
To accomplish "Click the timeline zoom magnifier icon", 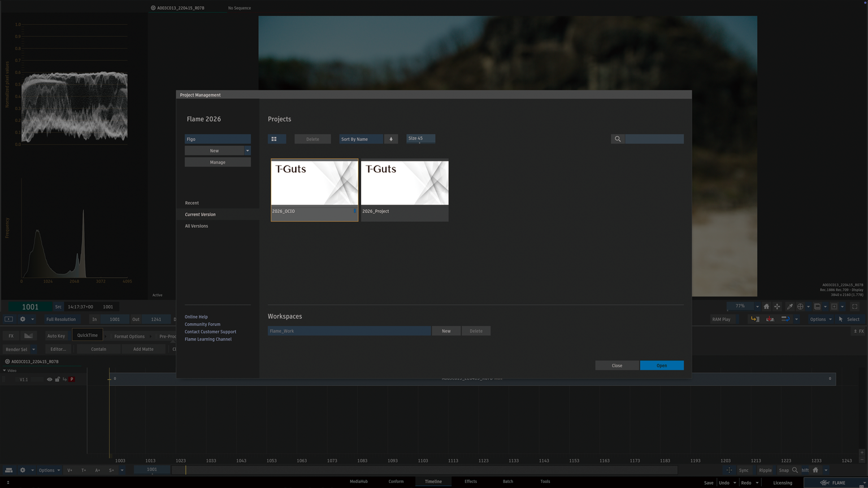I will coord(795,470).
